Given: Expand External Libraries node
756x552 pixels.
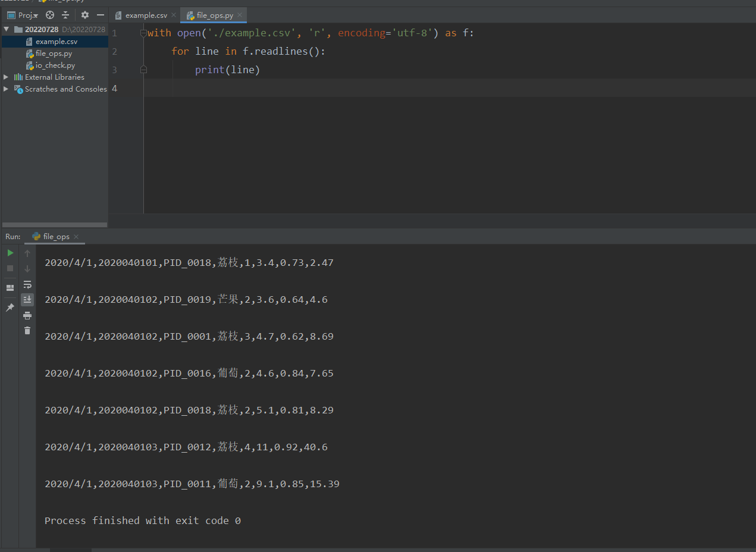Looking at the screenshot, I should pyautogui.click(x=7, y=77).
